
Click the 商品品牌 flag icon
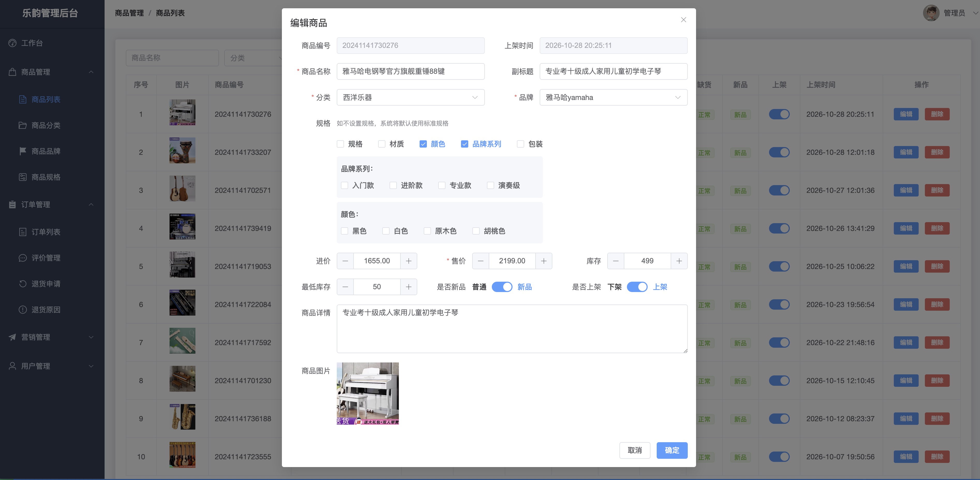click(x=23, y=151)
